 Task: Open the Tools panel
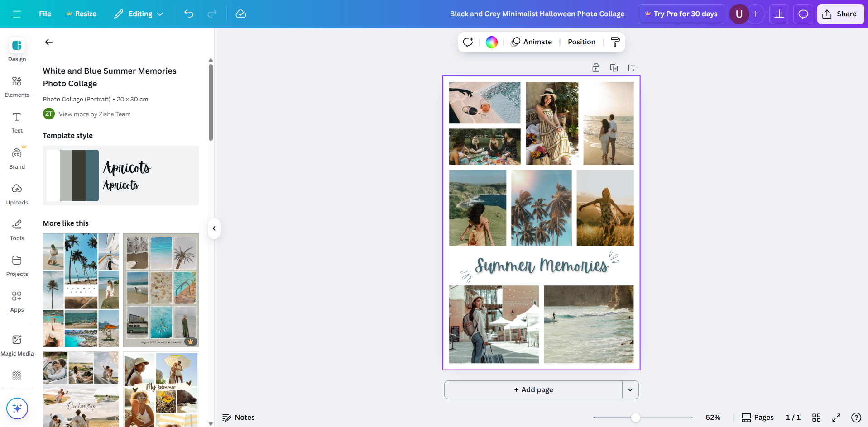[17, 230]
